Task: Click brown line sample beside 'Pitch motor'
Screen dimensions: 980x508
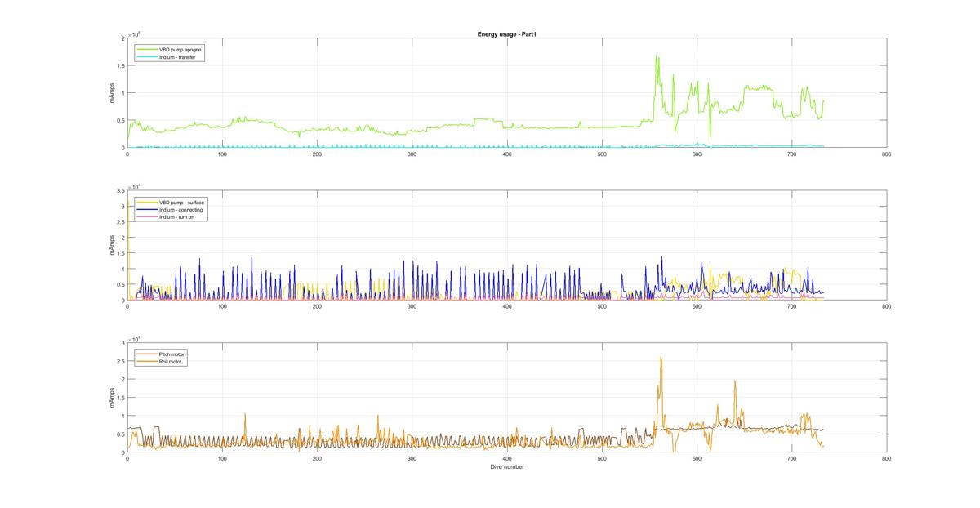Action: 147,354
